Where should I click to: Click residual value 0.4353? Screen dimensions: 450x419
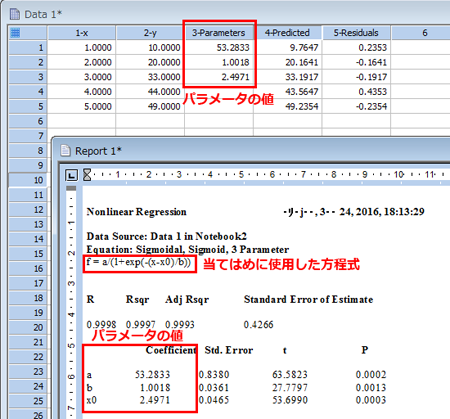(x=356, y=91)
